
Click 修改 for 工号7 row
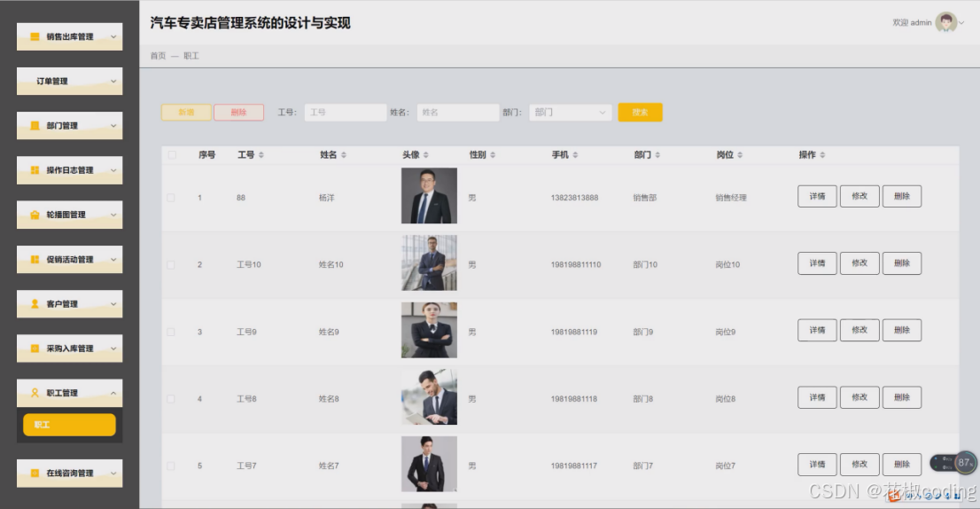pyautogui.click(x=859, y=465)
